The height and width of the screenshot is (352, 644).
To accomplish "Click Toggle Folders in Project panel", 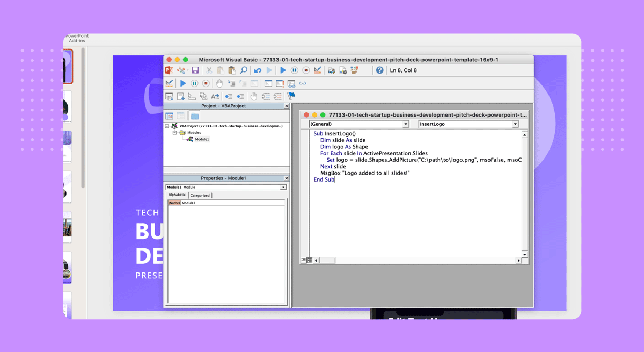I will click(x=194, y=116).
